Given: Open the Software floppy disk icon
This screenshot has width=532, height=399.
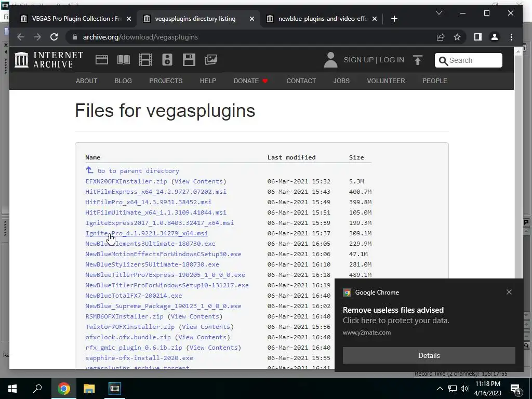Looking at the screenshot, I should (x=189, y=60).
